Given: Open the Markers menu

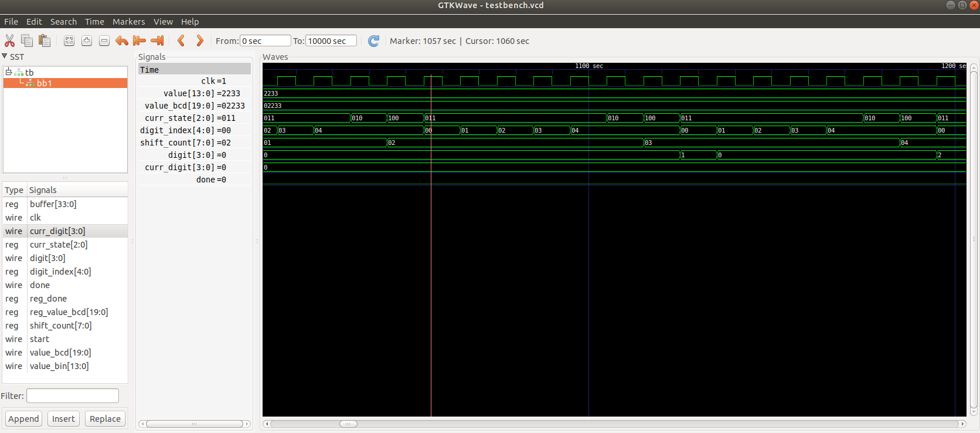Looking at the screenshot, I should coord(128,21).
